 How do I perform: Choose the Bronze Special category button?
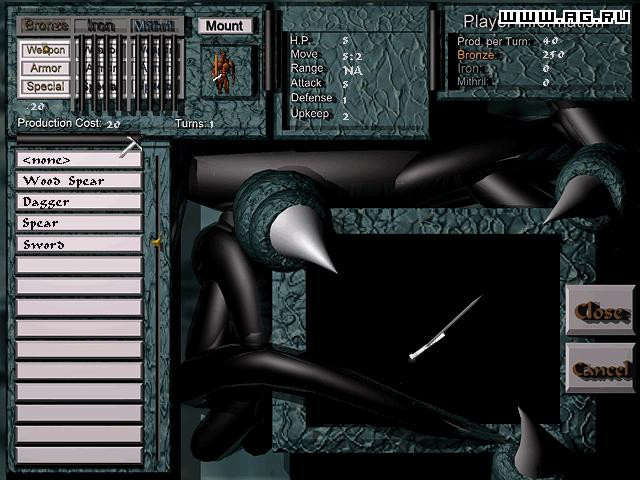(x=46, y=87)
